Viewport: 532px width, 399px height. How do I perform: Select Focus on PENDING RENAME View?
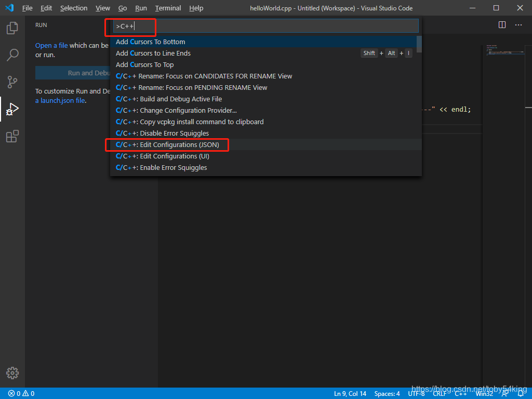pos(265,87)
